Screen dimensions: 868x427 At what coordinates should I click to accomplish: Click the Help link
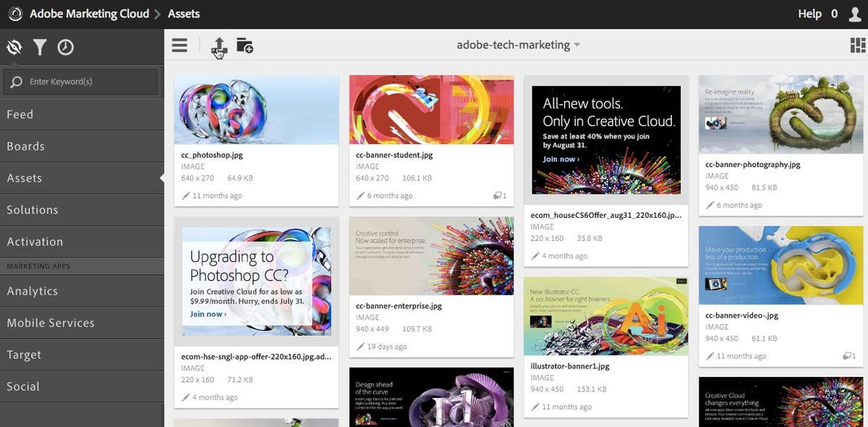click(809, 14)
